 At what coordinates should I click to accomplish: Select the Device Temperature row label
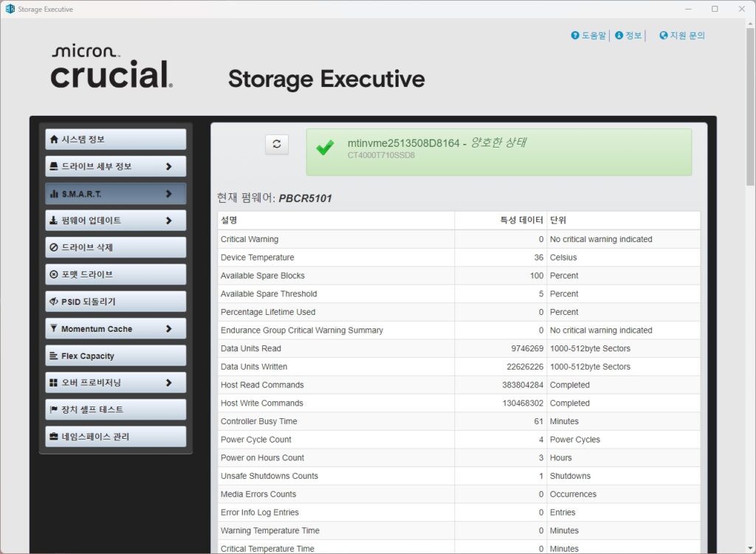(258, 257)
